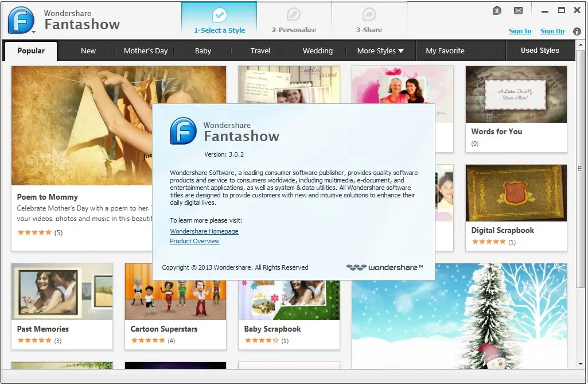The height and width of the screenshot is (385, 588).
Task: Go to the 2-Personalize step
Action: pos(294,21)
